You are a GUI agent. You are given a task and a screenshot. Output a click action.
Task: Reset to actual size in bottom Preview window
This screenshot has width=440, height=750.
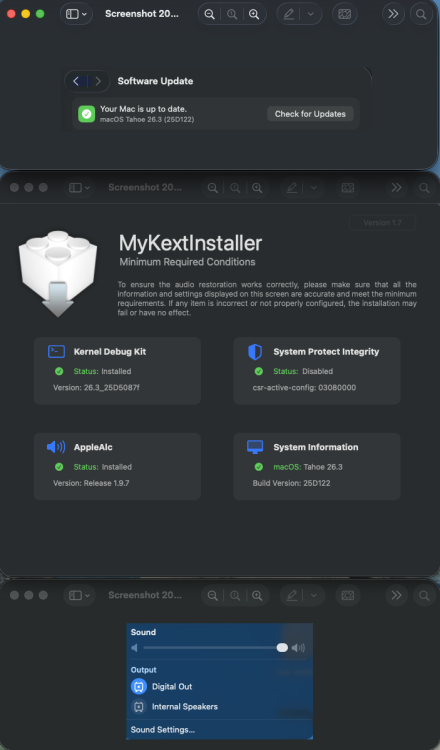(235, 596)
